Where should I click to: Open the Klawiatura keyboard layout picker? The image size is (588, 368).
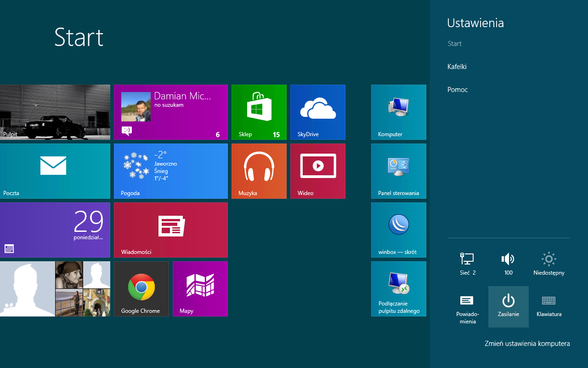pyautogui.click(x=549, y=306)
